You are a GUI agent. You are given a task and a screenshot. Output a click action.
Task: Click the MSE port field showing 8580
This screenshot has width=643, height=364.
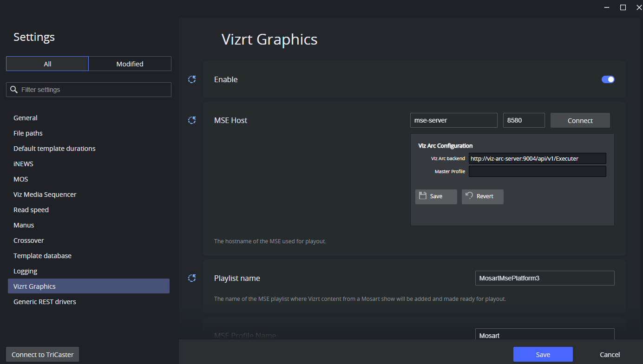click(x=524, y=120)
